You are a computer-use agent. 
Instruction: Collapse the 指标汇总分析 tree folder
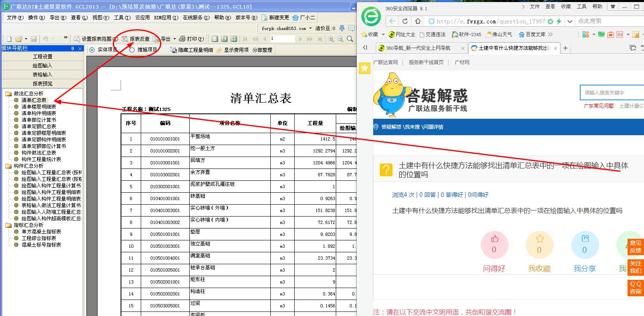tap(8, 225)
